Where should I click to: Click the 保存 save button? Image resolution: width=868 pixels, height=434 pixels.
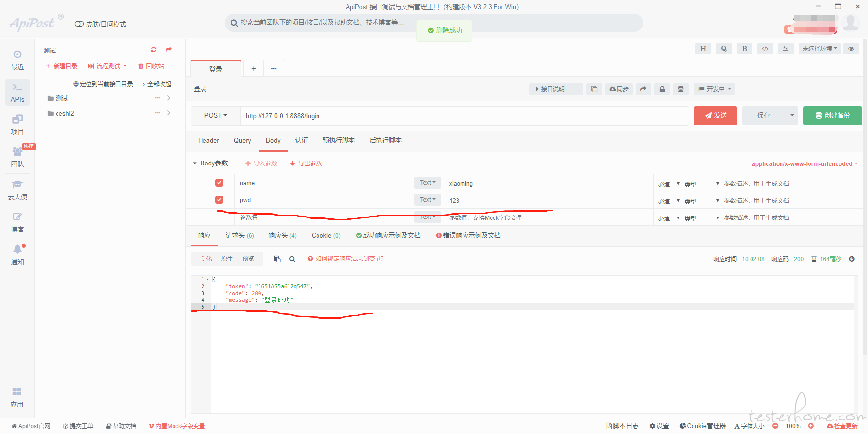[764, 116]
